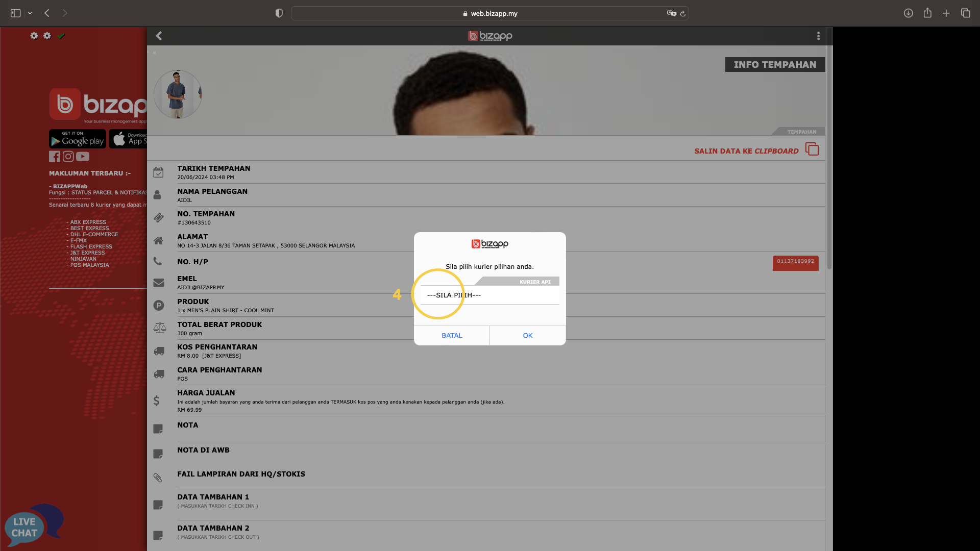The image size is (980, 551).
Task: Click the red phone number button 01137183992
Action: pyautogui.click(x=795, y=263)
